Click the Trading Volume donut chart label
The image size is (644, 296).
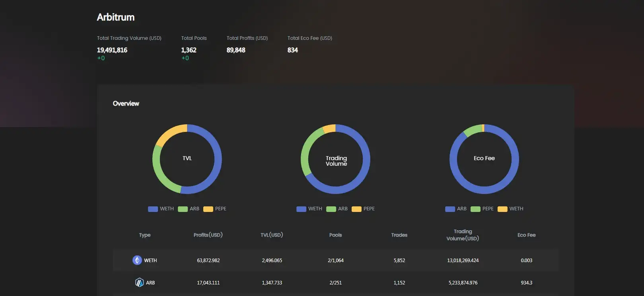pos(336,161)
